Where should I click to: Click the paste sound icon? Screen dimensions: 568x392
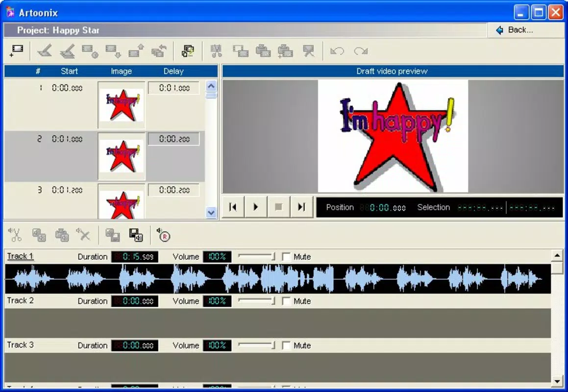click(62, 235)
